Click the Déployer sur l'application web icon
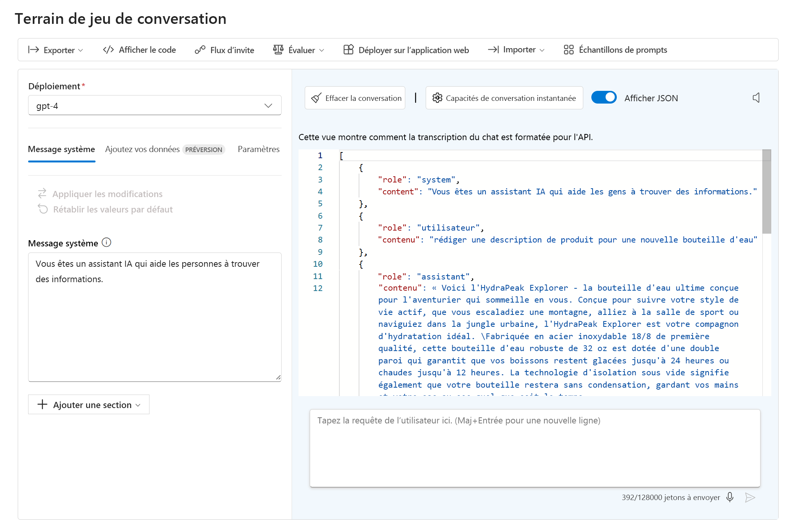The width and height of the screenshot is (794, 532). pos(348,50)
